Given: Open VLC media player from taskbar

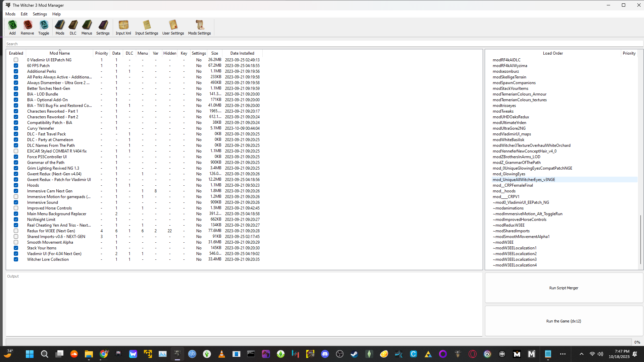Looking at the screenshot, I should pos(222,354).
